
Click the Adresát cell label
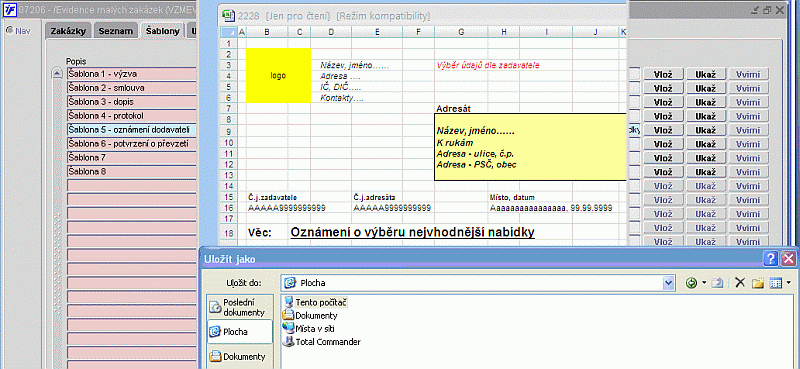point(453,109)
